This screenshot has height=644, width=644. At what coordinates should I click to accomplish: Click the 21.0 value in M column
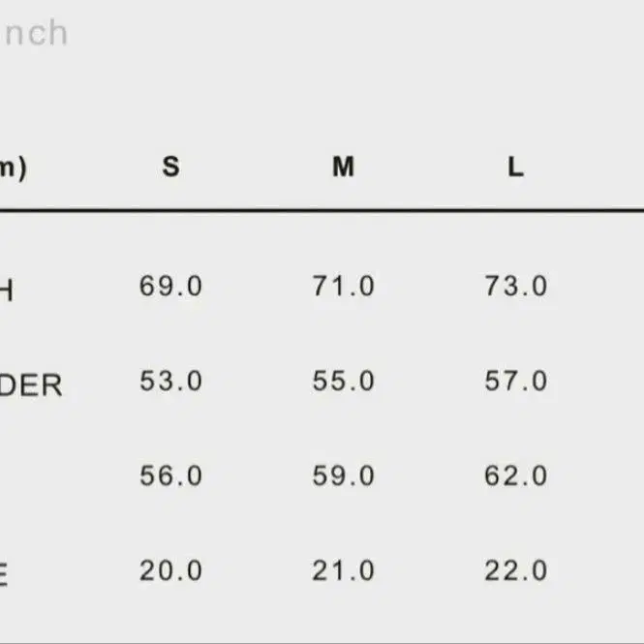344,570
